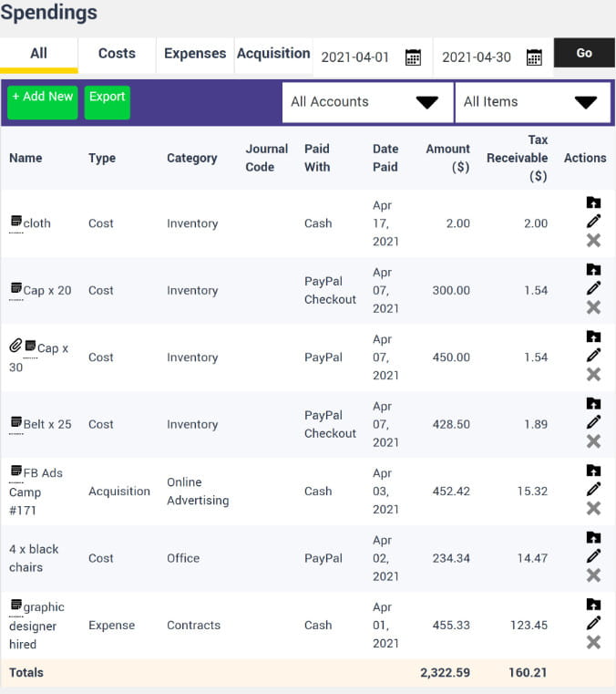Screen dimensions: 616x694
Task: Delete the Cap x 20 spending
Action: pos(593,307)
